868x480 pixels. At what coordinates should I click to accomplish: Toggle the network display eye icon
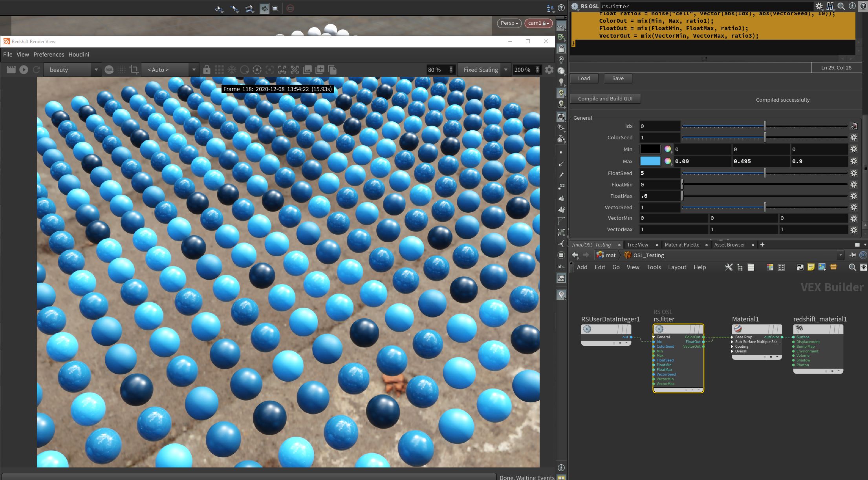[863, 267]
